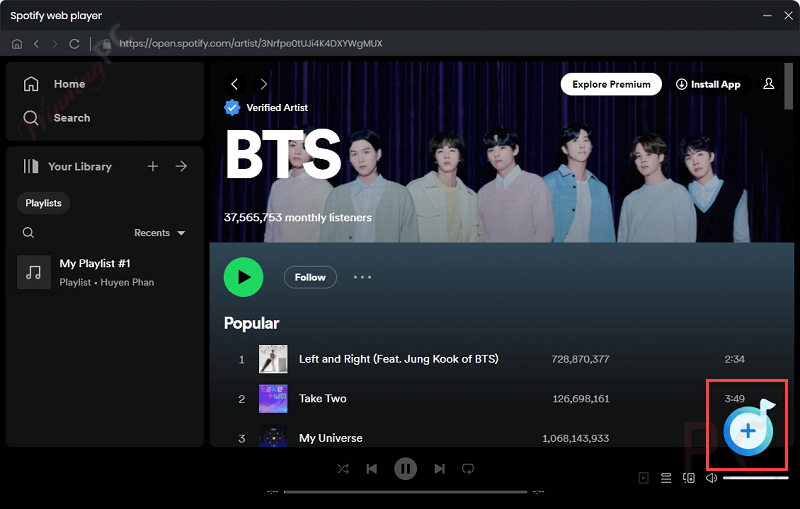The image size is (800, 509).
Task: Pause playback with the pause button
Action: pyautogui.click(x=406, y=469)
